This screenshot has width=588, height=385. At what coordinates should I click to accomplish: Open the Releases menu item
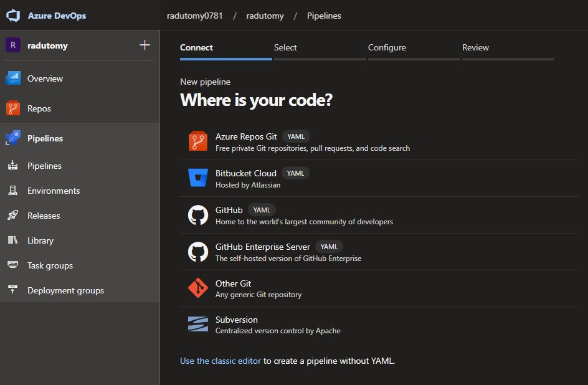pos(80,216)
